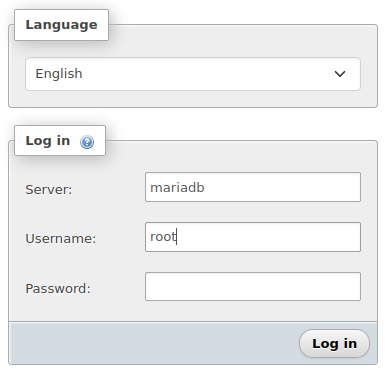Screen dimensions: 389x377
Task: Click the Password: label text
Action: tap(58, 288)
